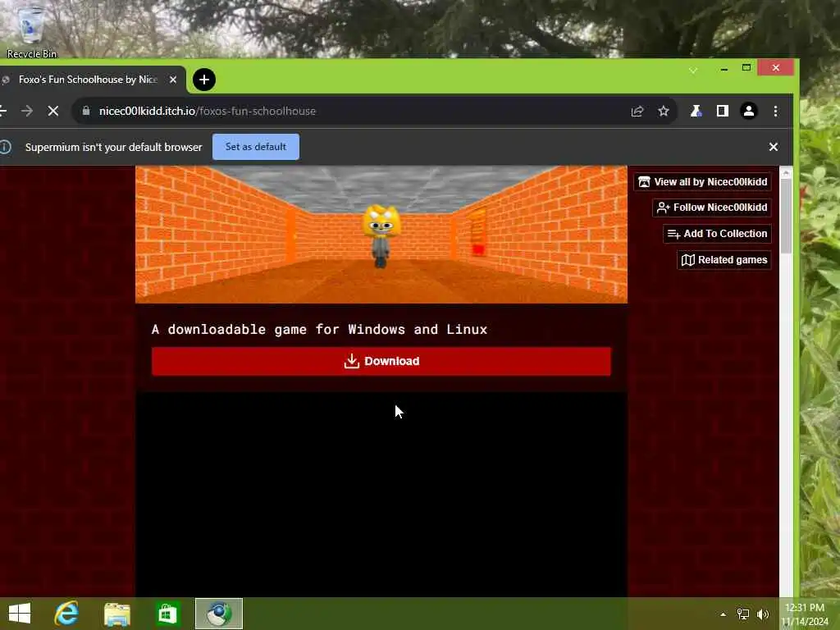Click the tab's loading favicon
This screenshot has height=630, width=840.
[6, 80]
